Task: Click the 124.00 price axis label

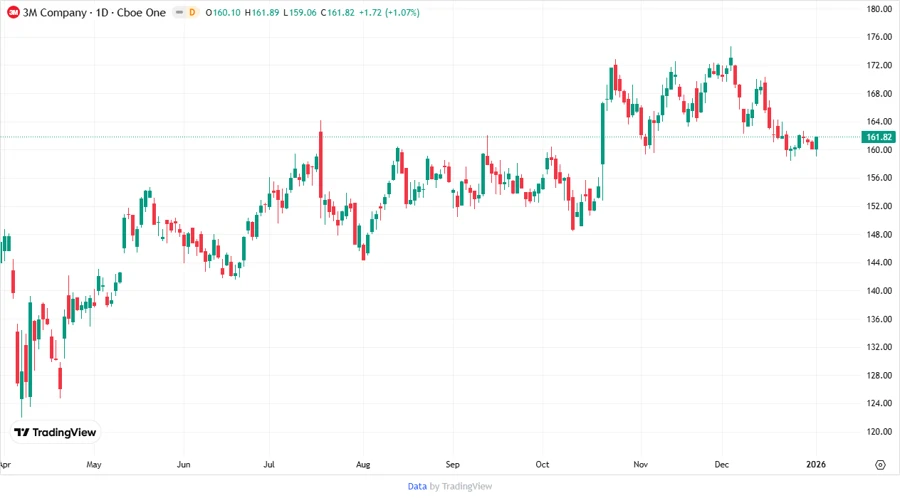Action: 879,403
